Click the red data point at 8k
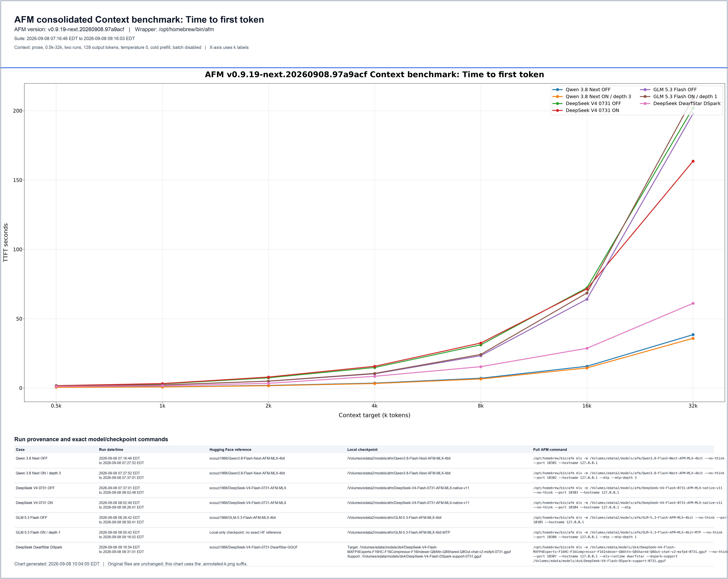 tap(481, 343)
